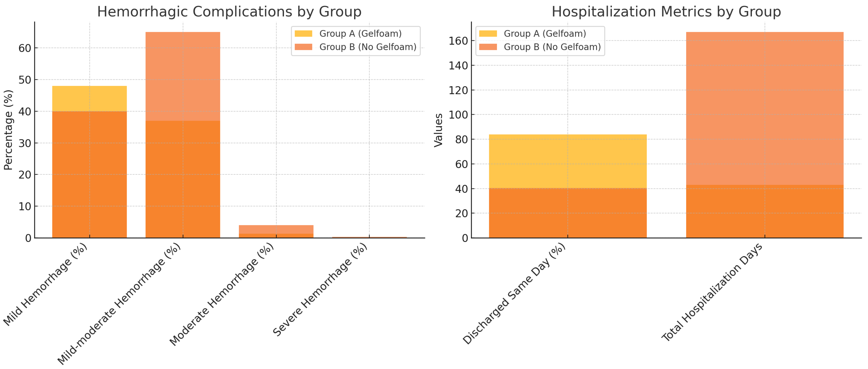The image size is (868, 369).
Task: Select the Mild-moderate Hemorrhage bar
Action: click(183, 135)
